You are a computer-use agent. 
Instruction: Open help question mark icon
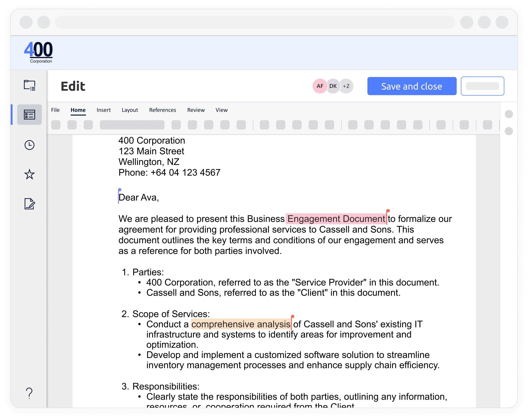29,393
